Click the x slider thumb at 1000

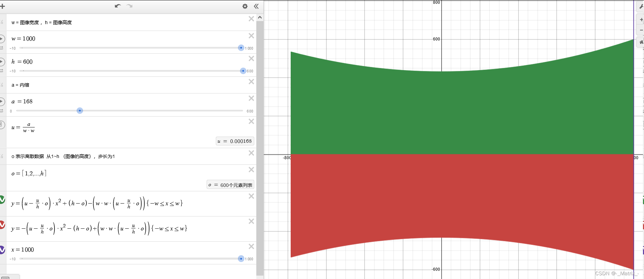click(241, 259)
